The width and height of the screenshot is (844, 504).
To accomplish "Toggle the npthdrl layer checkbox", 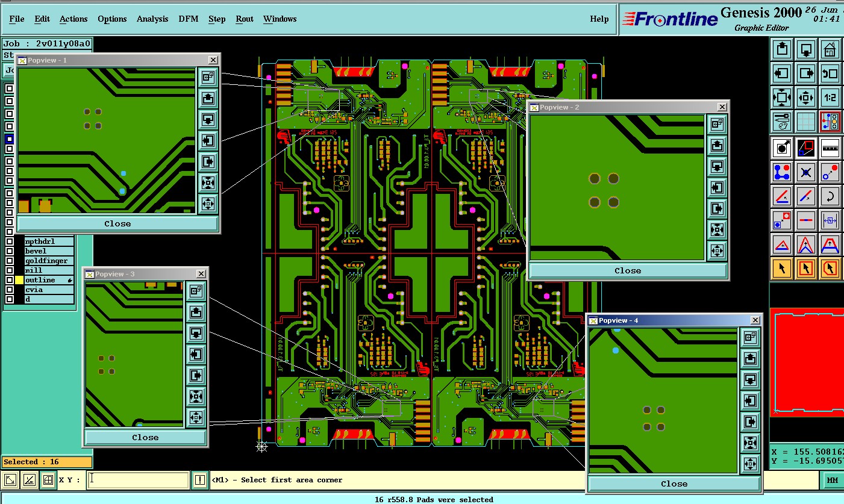I will click(10, 241).
